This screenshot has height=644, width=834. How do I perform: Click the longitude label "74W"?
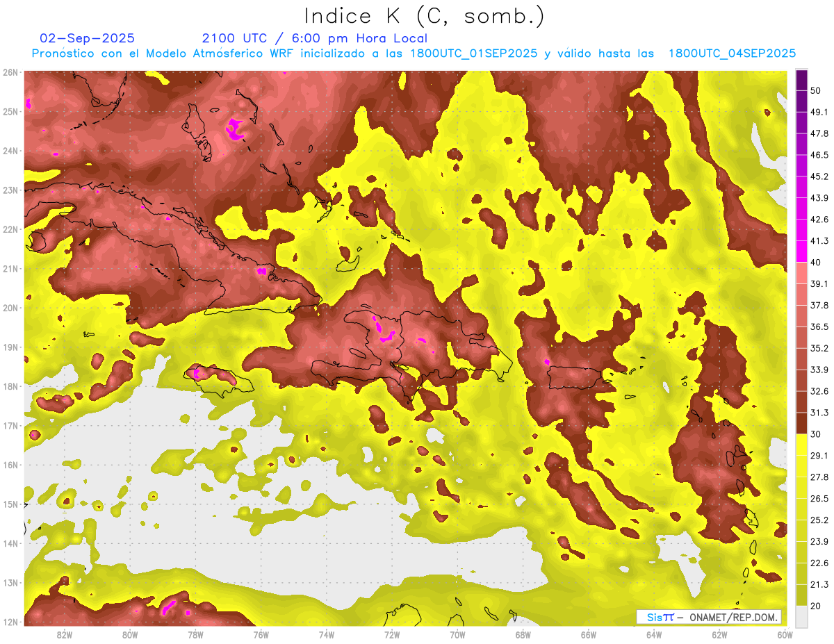point(327,635)
